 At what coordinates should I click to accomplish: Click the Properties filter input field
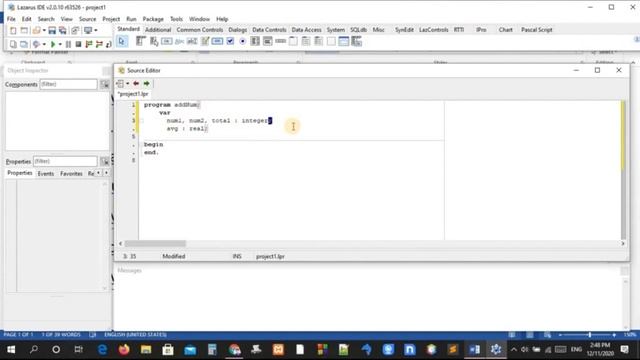click(65, 161)
